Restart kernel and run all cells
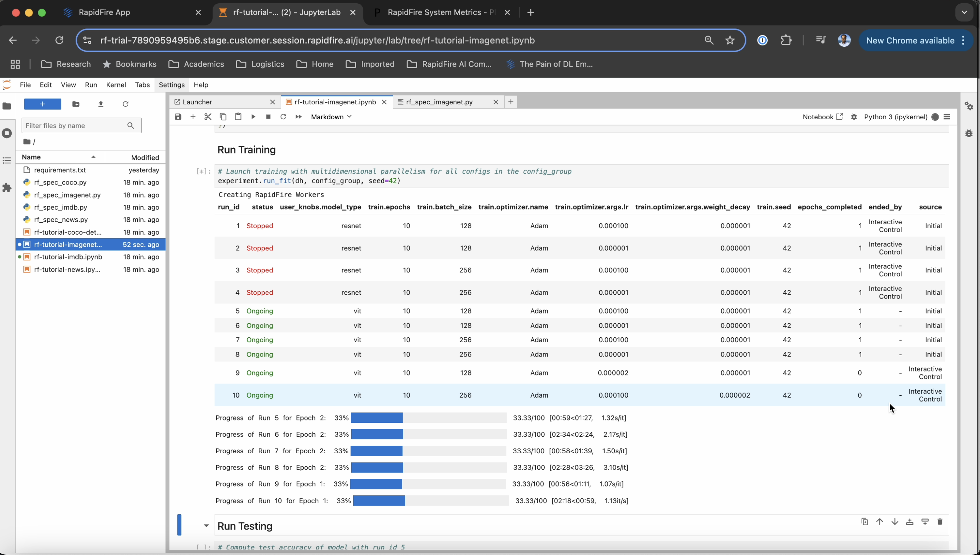The width and height of the screenshot is (980, 555). coord(298,117)
